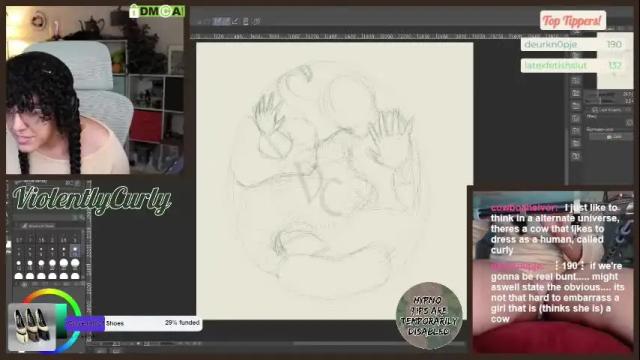Image resolution: width=640 pixels, height=360 pixels.
Task: Click the highlighted button in top command bar
Action: (x=222, y=21)
